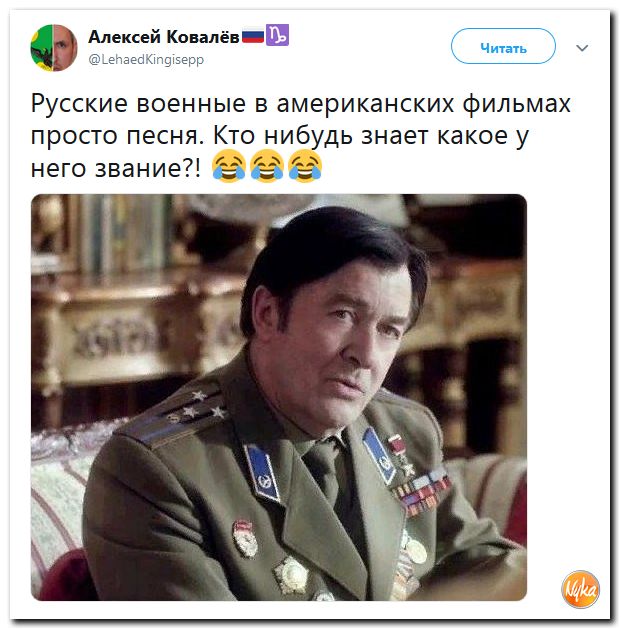Click the words американских фильмах in the tweet
Viewport: 621px width, 630px height.
[x=423, y=104]
